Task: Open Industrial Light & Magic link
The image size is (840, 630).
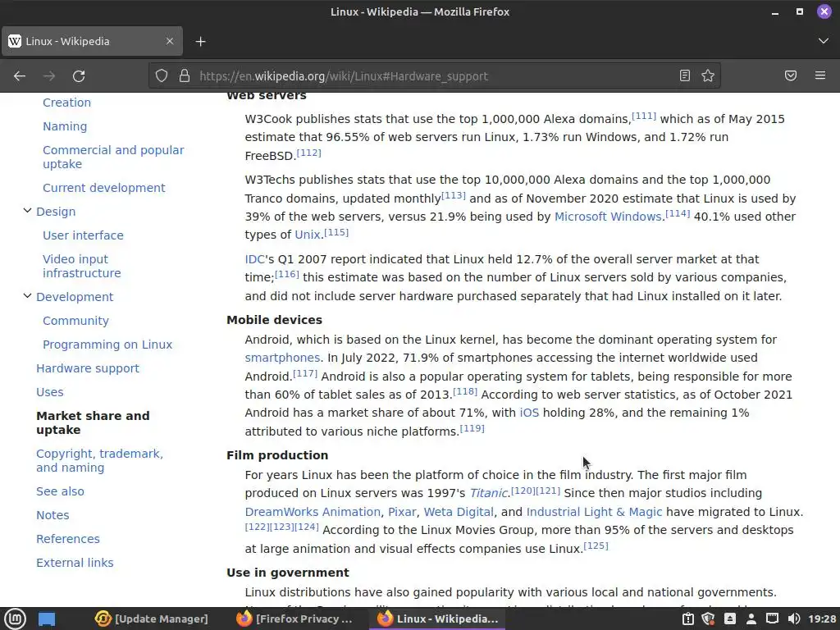Action: tap(594, 512)
